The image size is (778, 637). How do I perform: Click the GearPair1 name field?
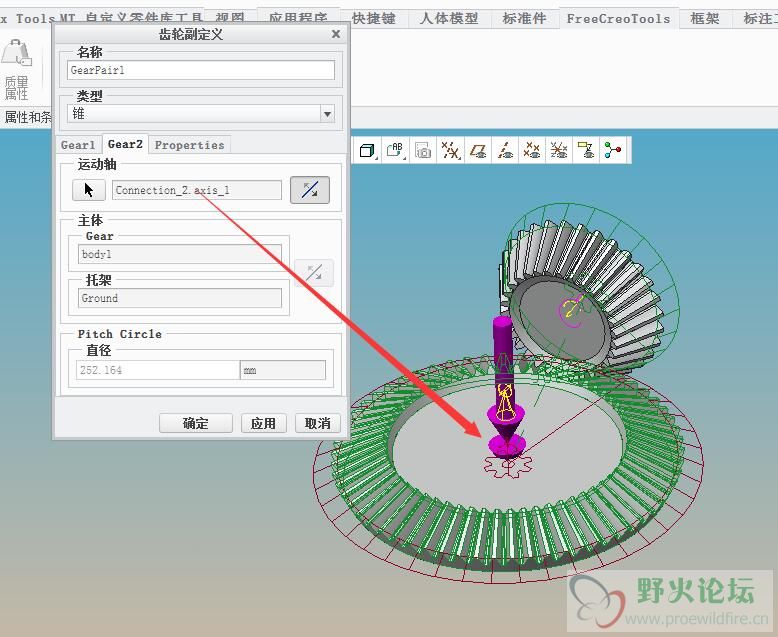[x=200, y=70]
